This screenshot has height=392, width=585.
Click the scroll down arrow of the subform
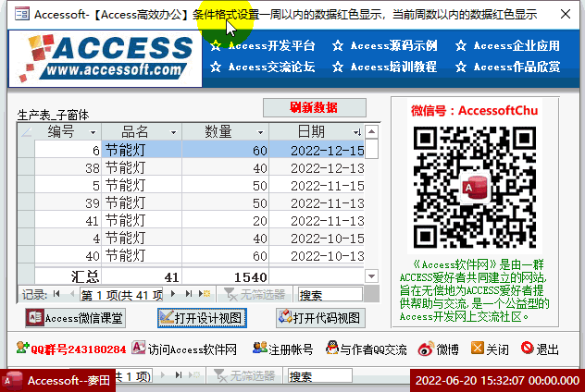(x=371, y=276)
